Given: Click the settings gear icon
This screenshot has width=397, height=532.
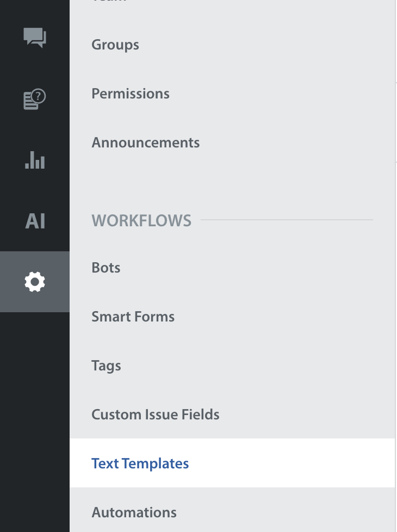Looking at the screenshot, I should click(x=35, y=282).
